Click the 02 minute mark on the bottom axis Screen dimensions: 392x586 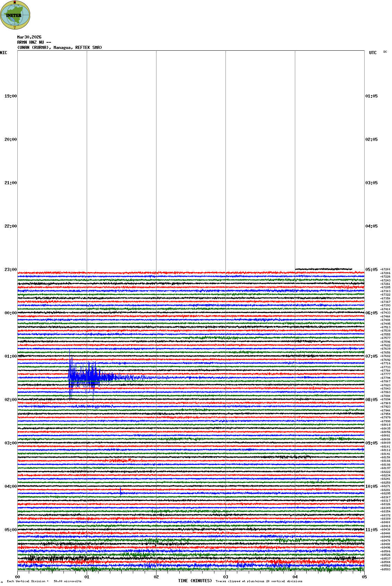156,577
